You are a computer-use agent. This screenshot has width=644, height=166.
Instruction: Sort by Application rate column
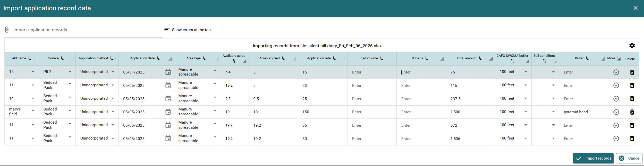pos(334,58)
